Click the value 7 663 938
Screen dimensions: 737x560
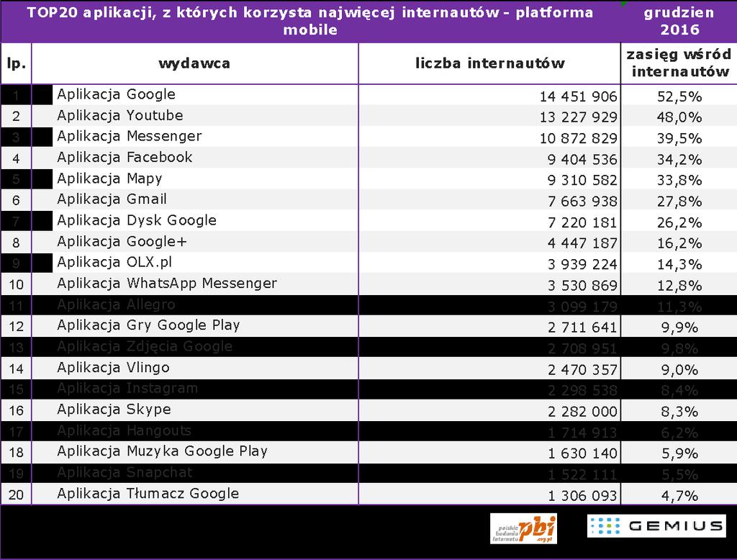[x=582, y=202]
